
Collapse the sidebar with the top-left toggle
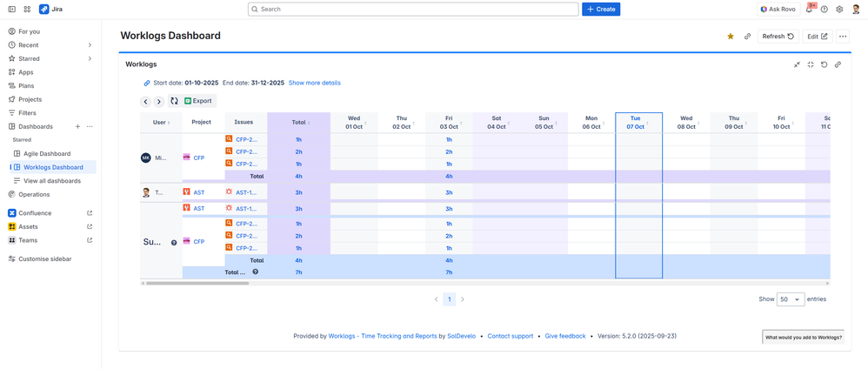click(12, 10)
